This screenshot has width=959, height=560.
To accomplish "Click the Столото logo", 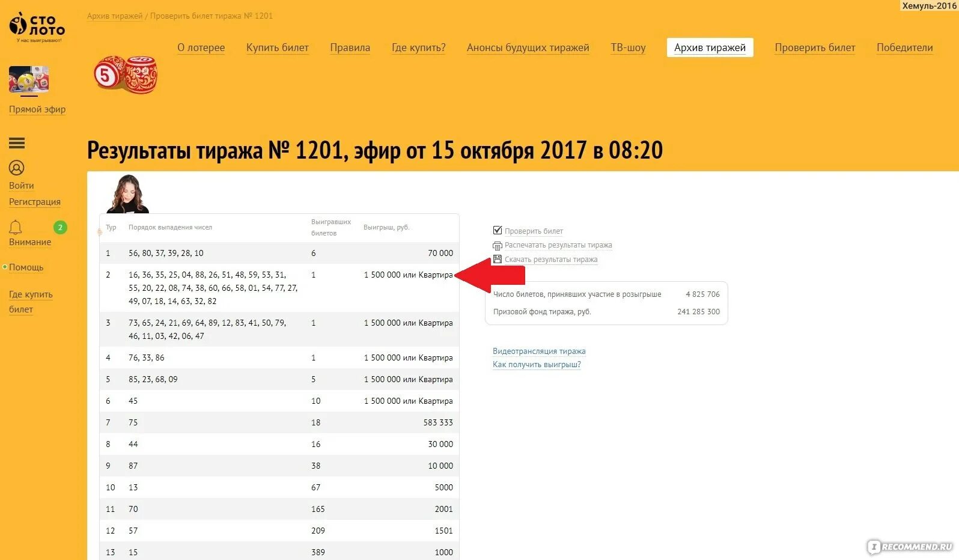I will [x=37, y=27].
